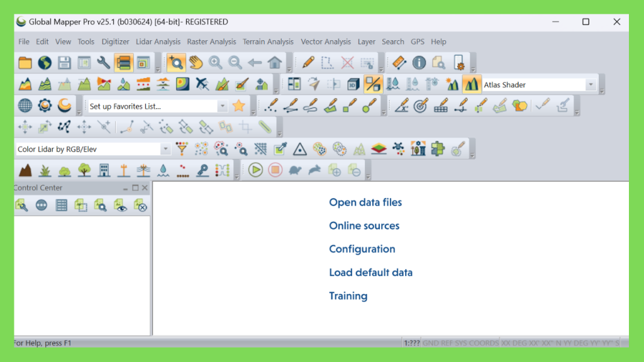
Task: Click the green tree icon
Action: [x=84, y=170]
